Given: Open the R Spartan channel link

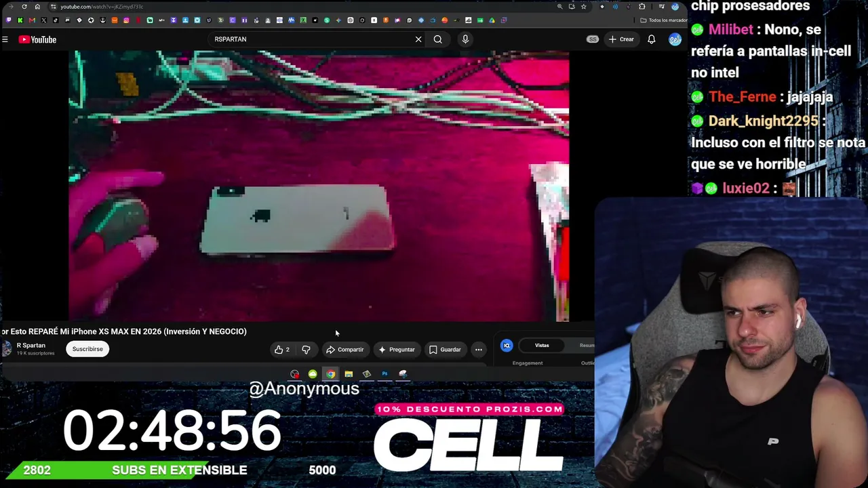Looking at the screenshot, I should coord(31,346).
